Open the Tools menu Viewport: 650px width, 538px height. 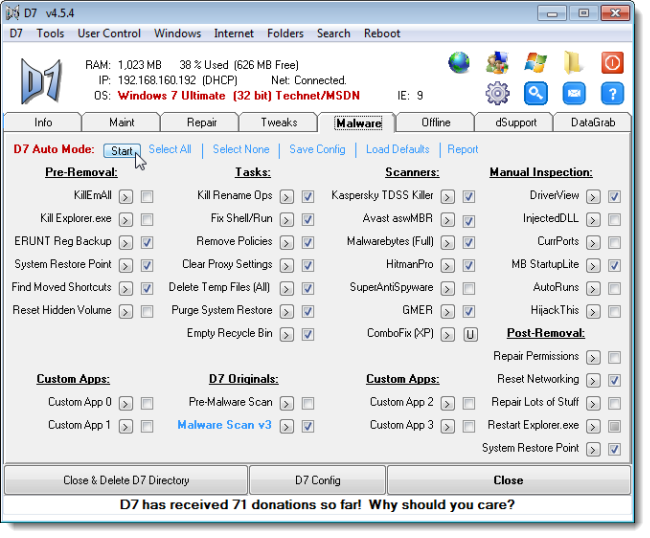pos(50,33)
